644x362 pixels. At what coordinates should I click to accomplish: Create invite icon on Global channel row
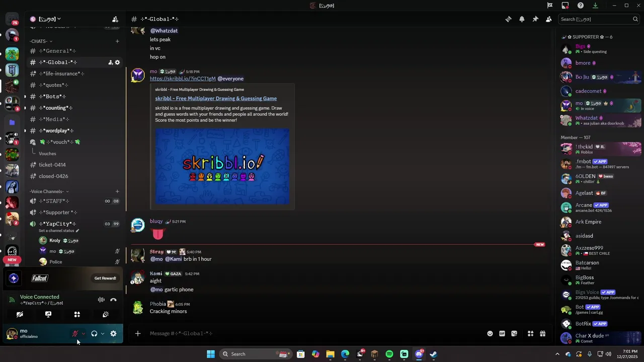(110, 62)
